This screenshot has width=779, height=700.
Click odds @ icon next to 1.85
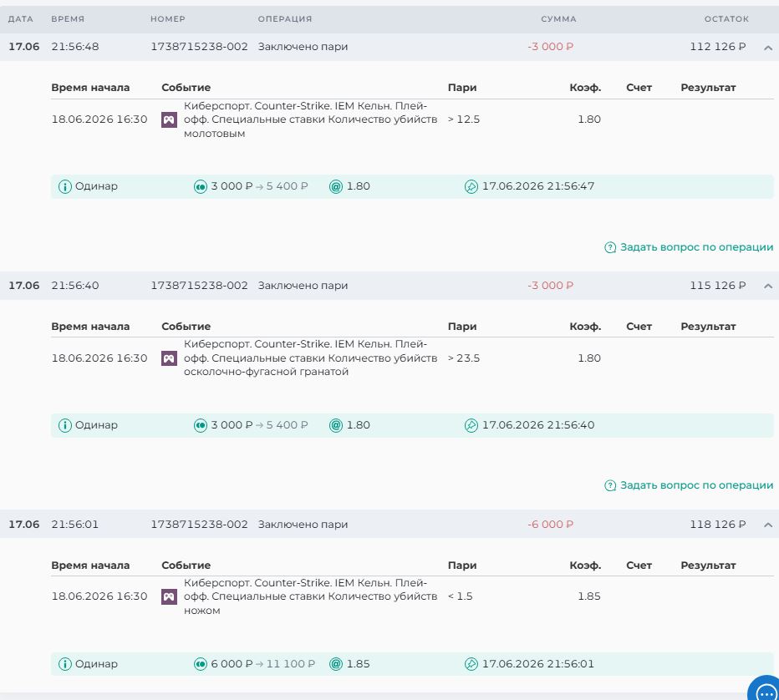coord(336,664)
